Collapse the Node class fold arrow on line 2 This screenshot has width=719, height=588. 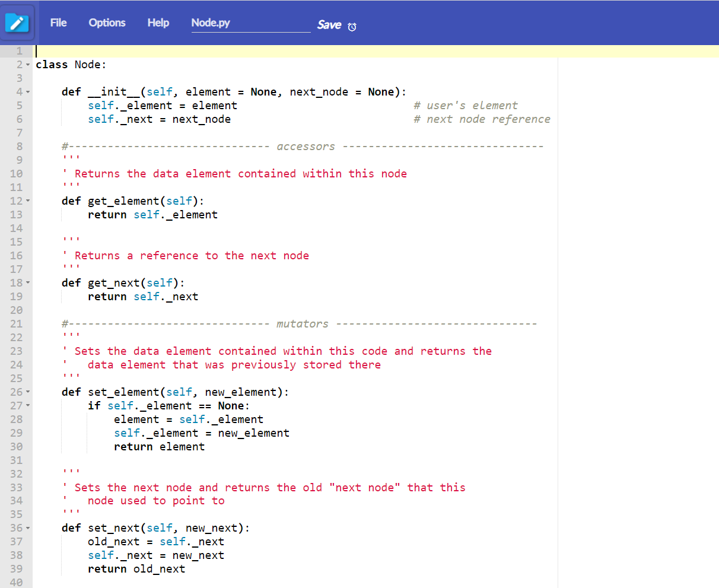tap(28, 64)
